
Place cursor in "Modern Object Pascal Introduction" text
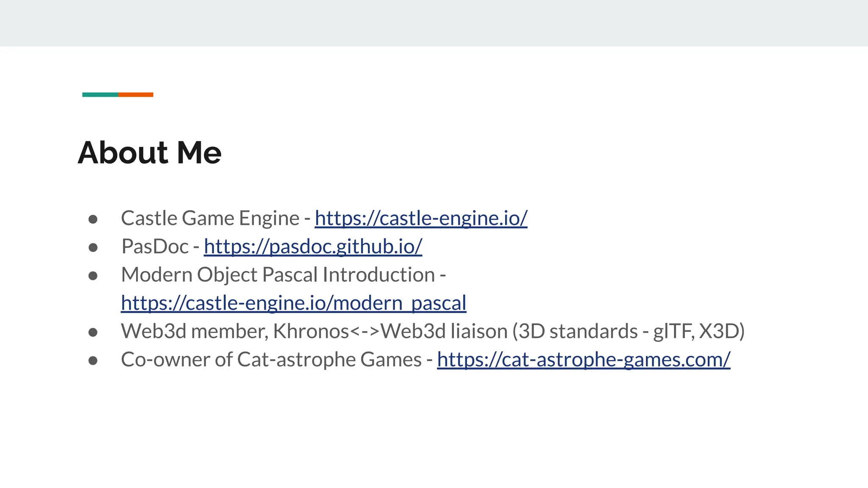(x=278, y=275)
